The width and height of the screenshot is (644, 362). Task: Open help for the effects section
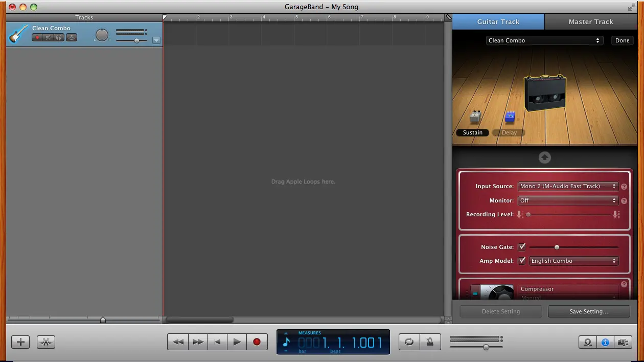coord(624,284)
